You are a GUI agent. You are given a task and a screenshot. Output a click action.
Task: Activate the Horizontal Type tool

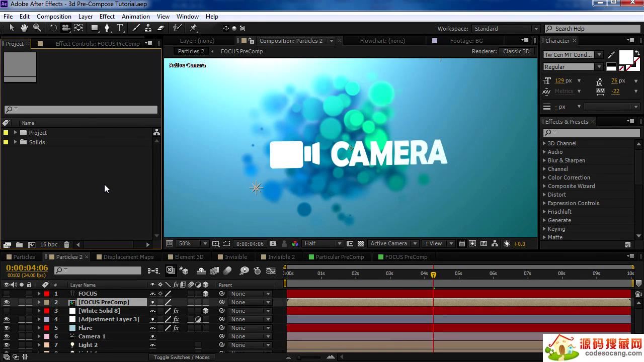tap(120, 28)
